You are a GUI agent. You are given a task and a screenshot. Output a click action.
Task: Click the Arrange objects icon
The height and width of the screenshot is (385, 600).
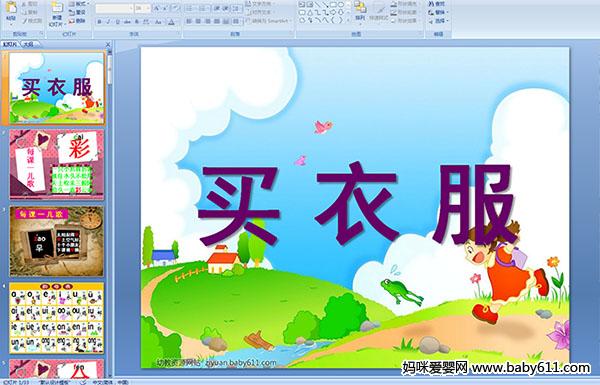(360, 11)
